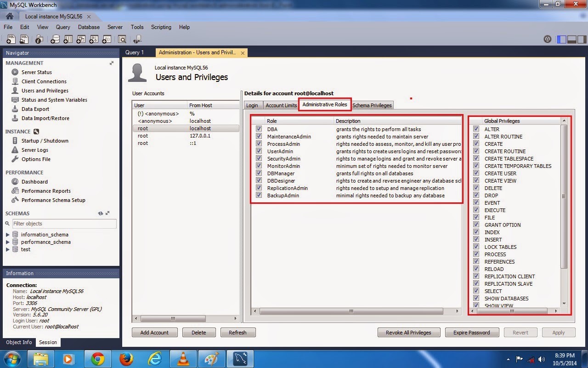Click the Refresh button
Image resolution: width=588 pixels, height=368 pixels.
click(237, 333)
